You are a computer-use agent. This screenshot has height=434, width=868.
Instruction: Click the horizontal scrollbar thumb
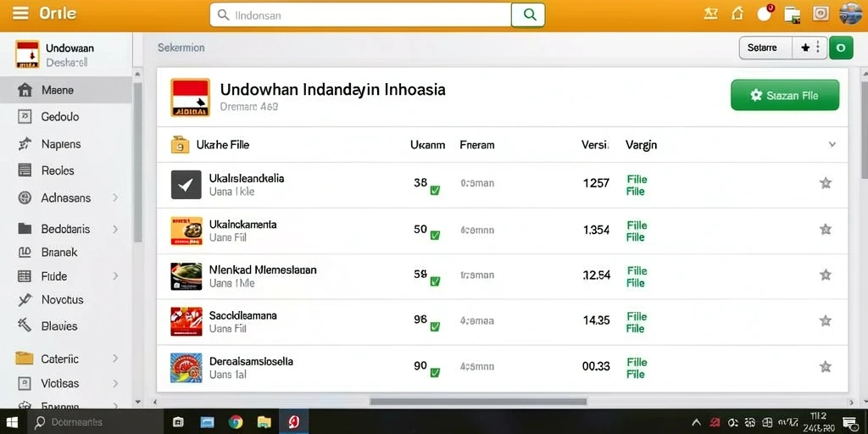(x=478, y=402)
